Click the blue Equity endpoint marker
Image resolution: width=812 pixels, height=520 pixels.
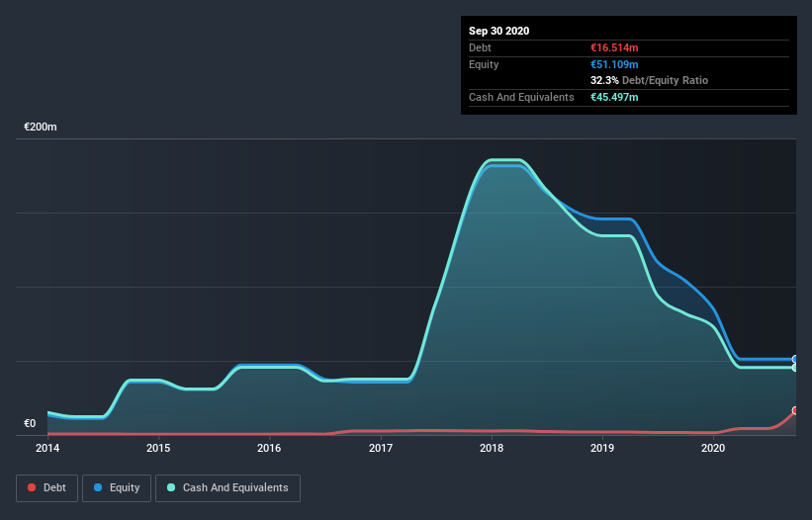(795, 359)
